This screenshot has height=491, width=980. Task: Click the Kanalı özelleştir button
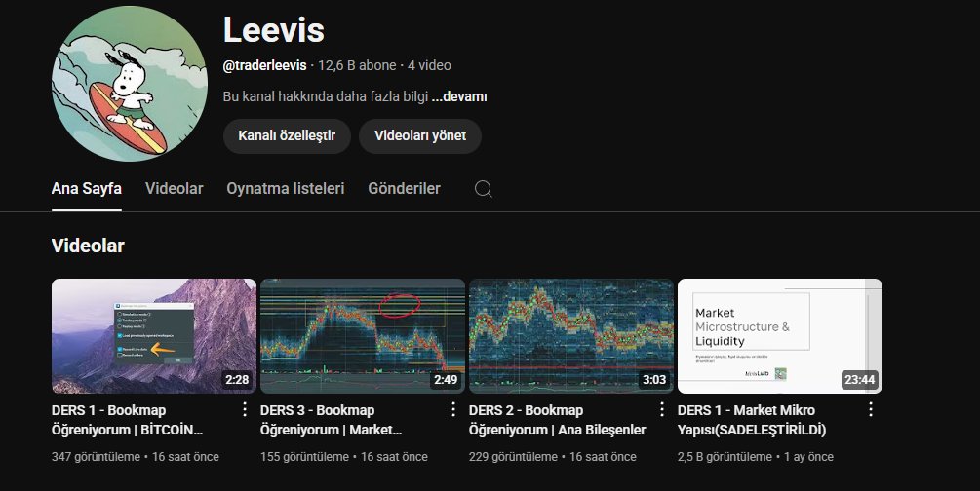[287, 136]
